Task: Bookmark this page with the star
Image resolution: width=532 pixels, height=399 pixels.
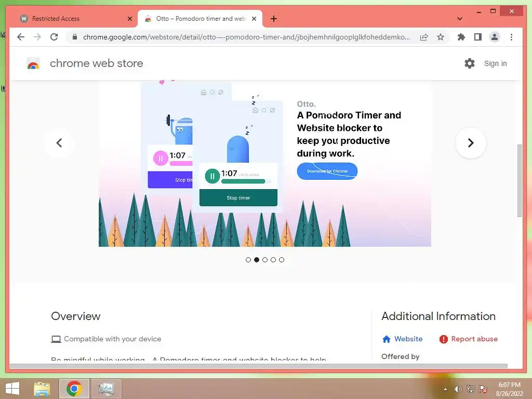Action: [x=441, y=37]
